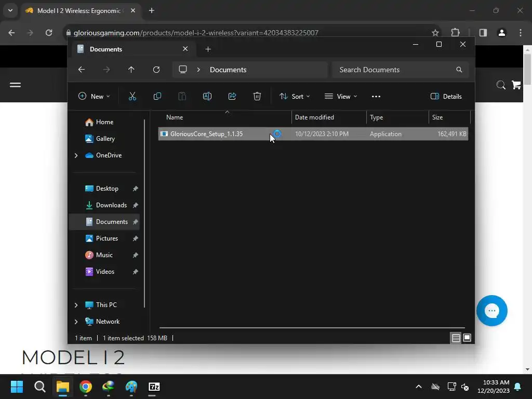Click the taskbar Search icon
Image resolution: width=532 pixels, height=399 pixels.
click(x=39, y=387)
